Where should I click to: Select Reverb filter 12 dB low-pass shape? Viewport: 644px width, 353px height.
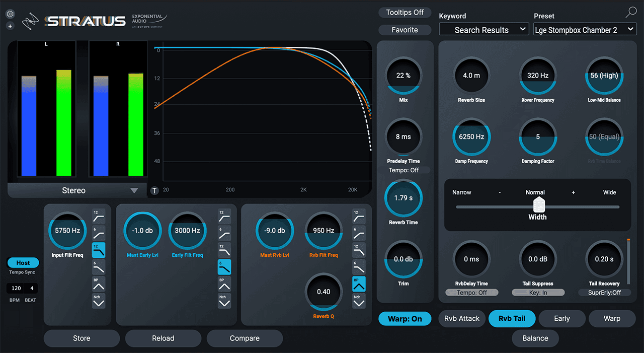click(x=359, y=250)
